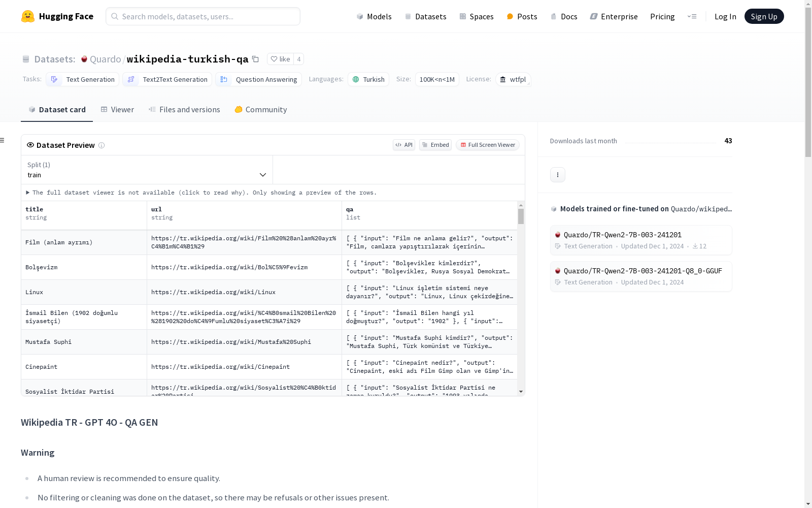This screenshot has height=508, width=812.
Task: Expand the full dataset viewer unavailable notice
Action: (x=201, y=193)
